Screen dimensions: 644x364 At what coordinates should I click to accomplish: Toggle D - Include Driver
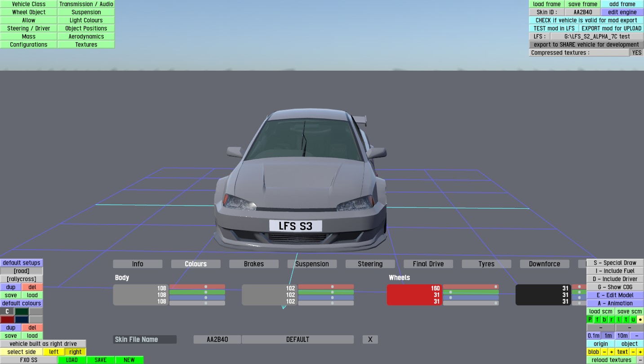(x=615, y=279)
